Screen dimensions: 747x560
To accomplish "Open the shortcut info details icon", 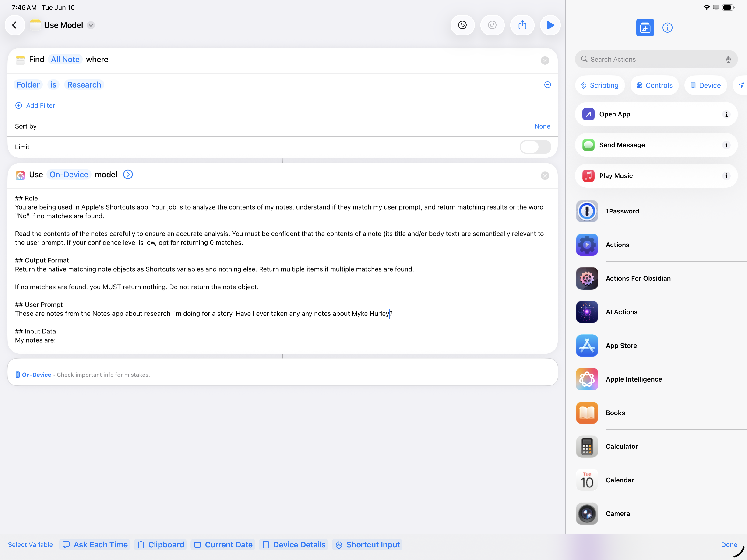I will [x=667, y=28].
